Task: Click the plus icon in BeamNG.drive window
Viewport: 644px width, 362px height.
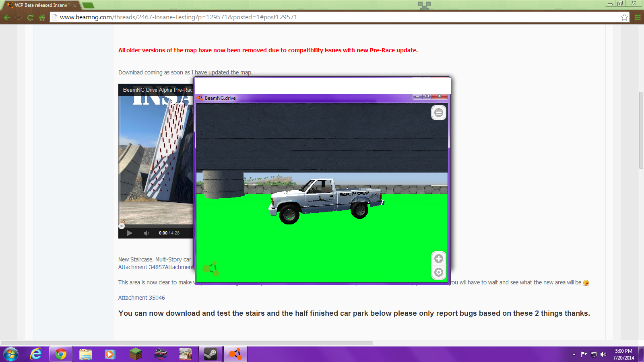Action: 439,259
